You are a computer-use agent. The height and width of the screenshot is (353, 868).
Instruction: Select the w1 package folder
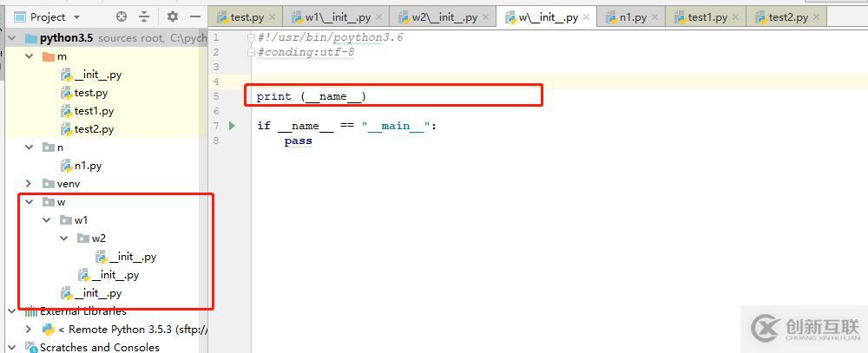tap(81, 220)
